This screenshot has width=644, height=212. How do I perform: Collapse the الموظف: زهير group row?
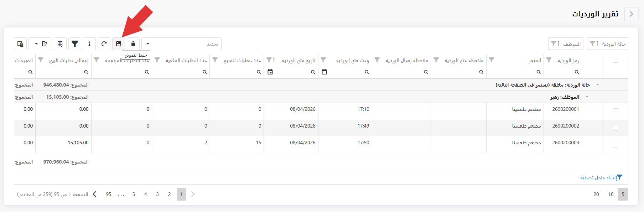(587, 97)
